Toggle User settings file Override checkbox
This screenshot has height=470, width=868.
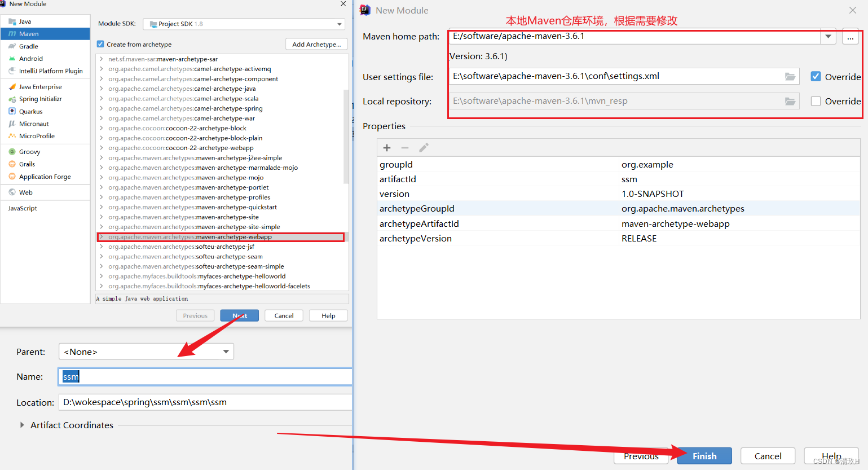click(816, 76)
